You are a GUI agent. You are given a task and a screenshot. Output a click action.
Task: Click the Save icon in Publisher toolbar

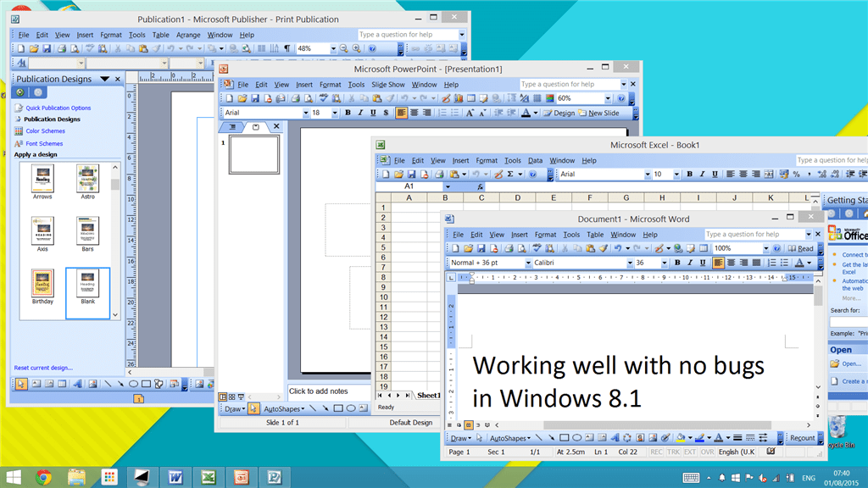point(47,48)
